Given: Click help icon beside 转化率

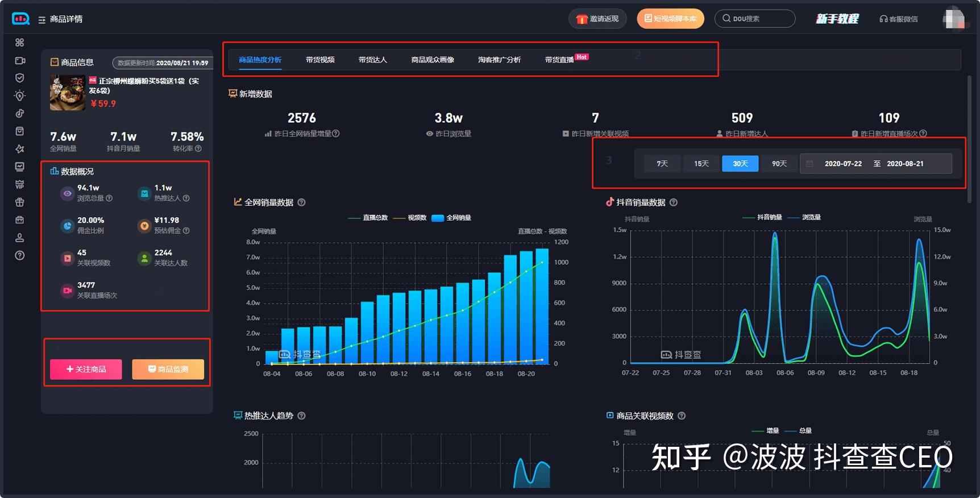Looking at the screenshot, I should click(x=198, y=148).
